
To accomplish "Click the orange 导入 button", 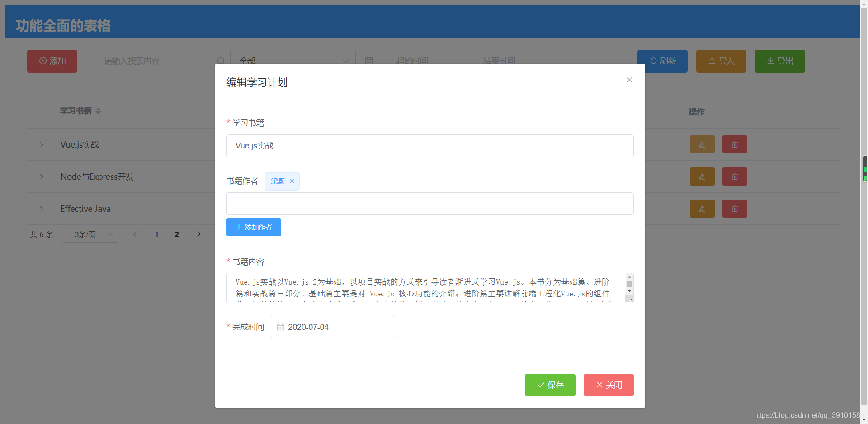I will (x=721, y=61).
